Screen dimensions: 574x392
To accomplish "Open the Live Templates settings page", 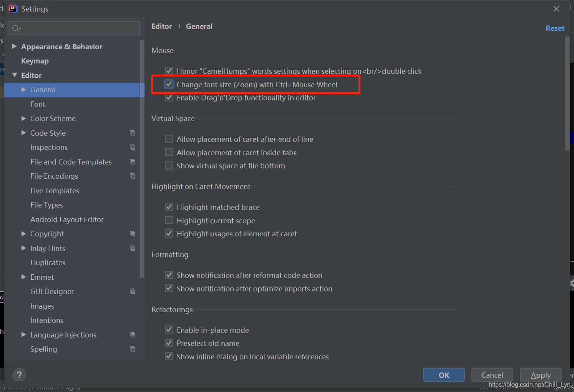I will pos(55,191).
